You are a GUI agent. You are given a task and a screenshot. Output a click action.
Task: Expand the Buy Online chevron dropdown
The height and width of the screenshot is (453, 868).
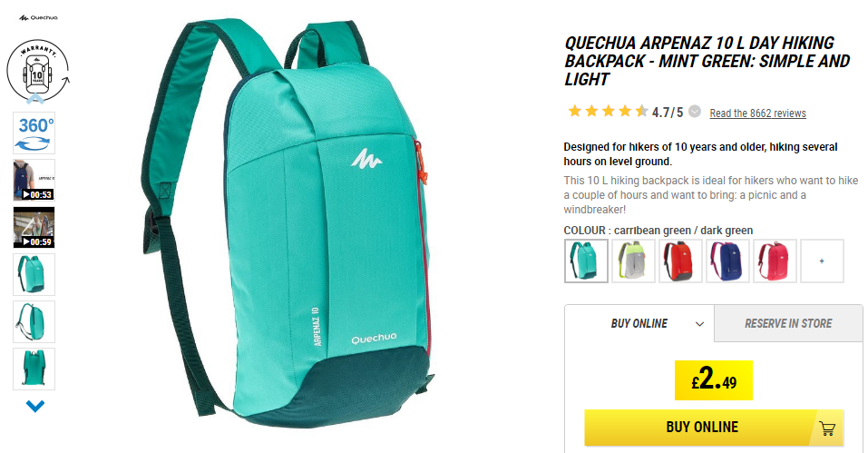pyautogui.click(x=699, y=324)
